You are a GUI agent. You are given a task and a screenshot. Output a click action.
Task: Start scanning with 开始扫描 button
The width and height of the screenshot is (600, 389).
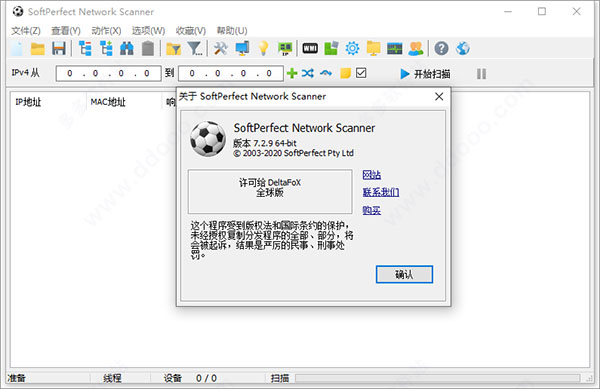(425, 74)
